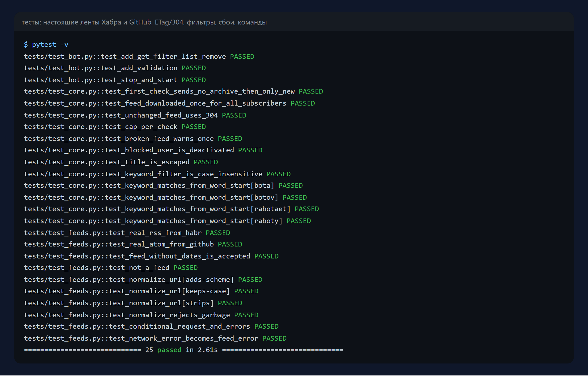Click the test_normalize_rejects_garbage line
588x376 pixels.
[141, 315]
